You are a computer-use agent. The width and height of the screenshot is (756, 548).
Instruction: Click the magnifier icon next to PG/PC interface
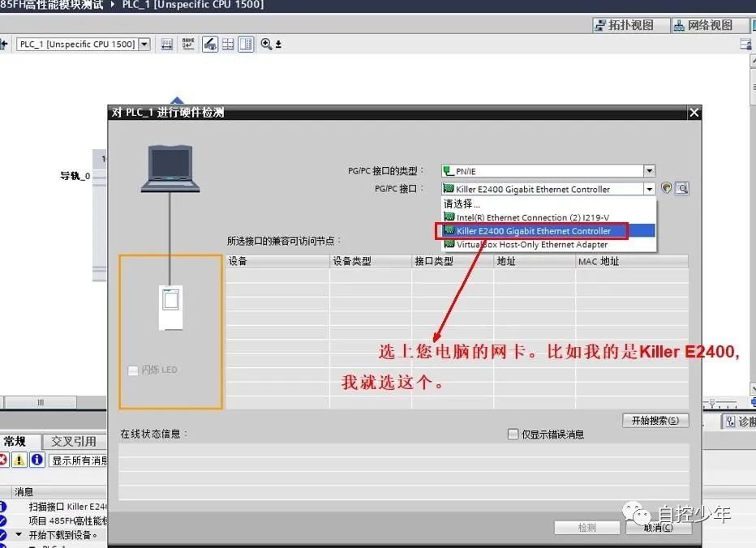tap(681, 188)
